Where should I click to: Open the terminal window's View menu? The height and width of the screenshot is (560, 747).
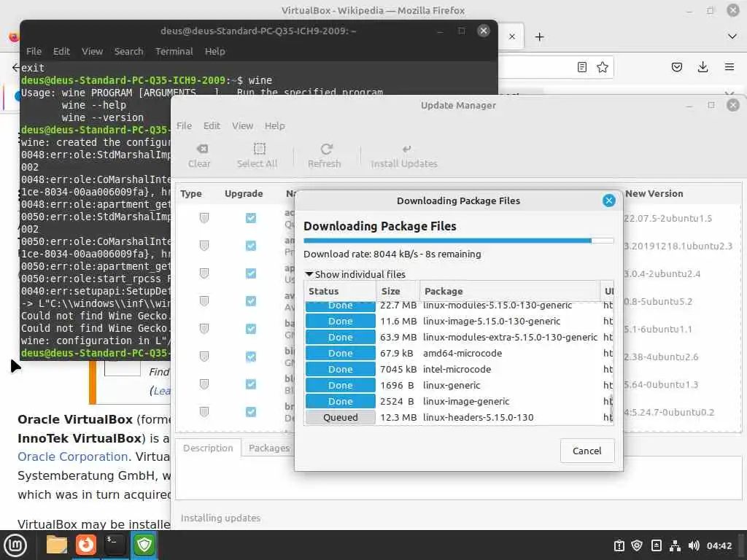pyautogui.click(x=92, y=52)
